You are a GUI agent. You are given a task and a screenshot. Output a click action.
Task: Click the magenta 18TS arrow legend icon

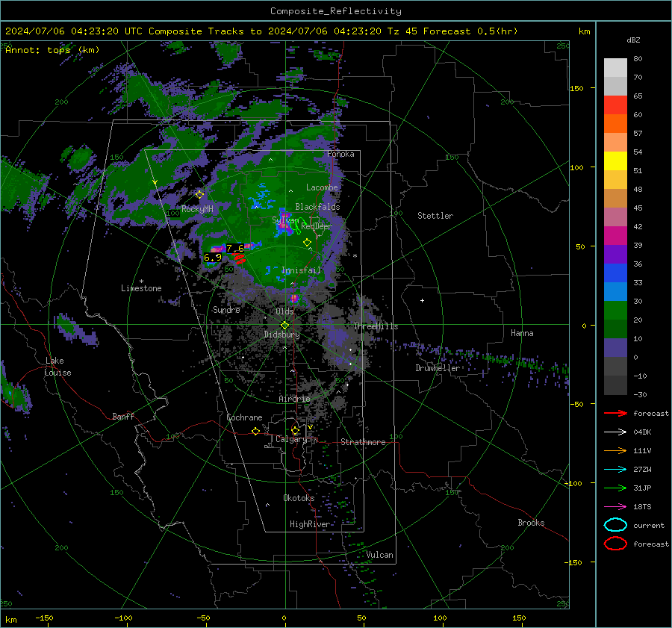[x=615, y=506]
